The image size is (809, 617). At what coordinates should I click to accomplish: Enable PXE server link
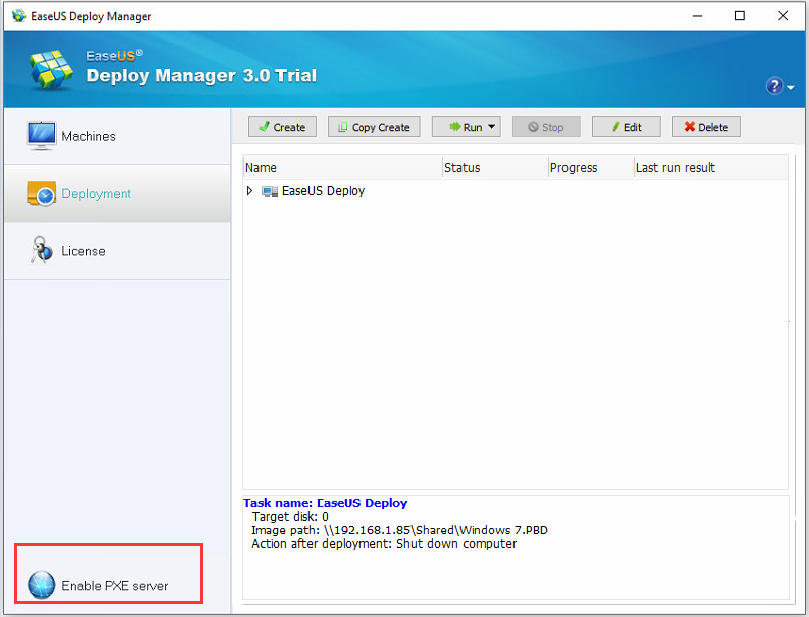(x=115, y=586)
